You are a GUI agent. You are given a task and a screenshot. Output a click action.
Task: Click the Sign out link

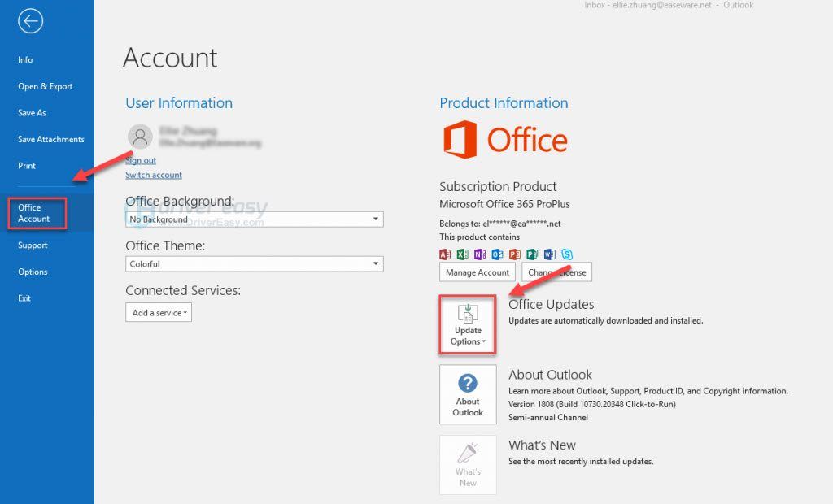[141, 161]
